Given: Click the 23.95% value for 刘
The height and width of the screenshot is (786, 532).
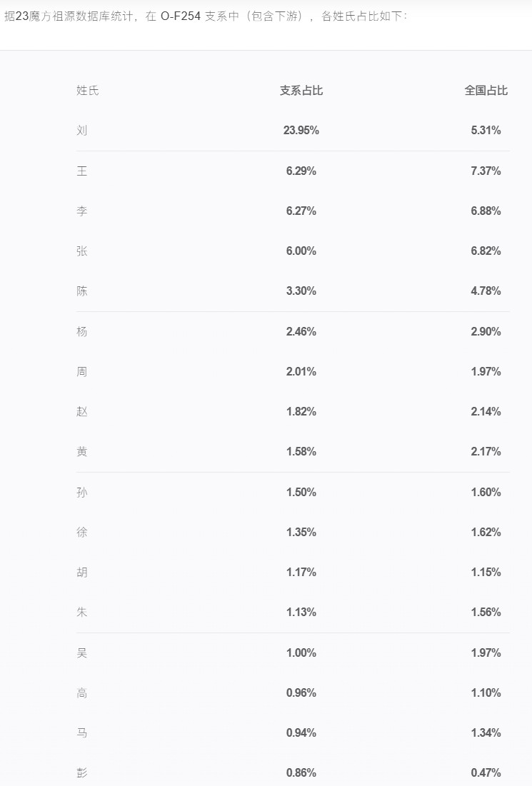Looking at the screenshot, I should (301, 131).
